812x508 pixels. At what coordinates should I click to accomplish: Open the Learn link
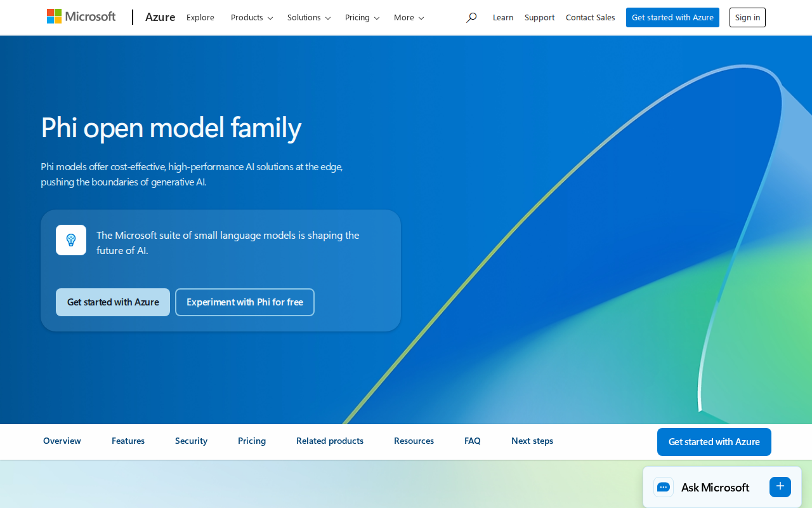click(503, 18)
